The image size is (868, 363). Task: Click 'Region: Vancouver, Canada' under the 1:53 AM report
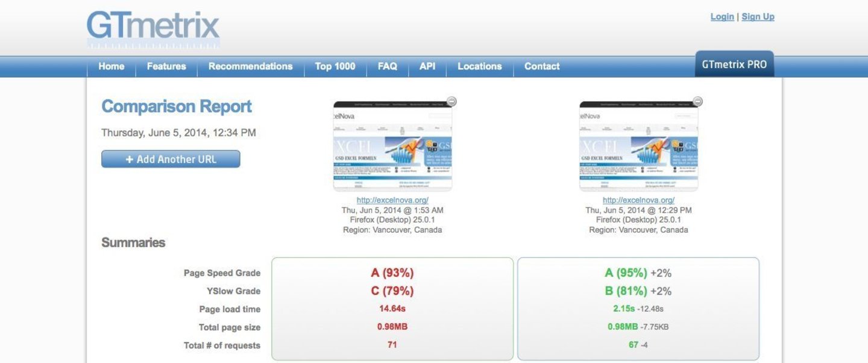[x=392, y=230]
